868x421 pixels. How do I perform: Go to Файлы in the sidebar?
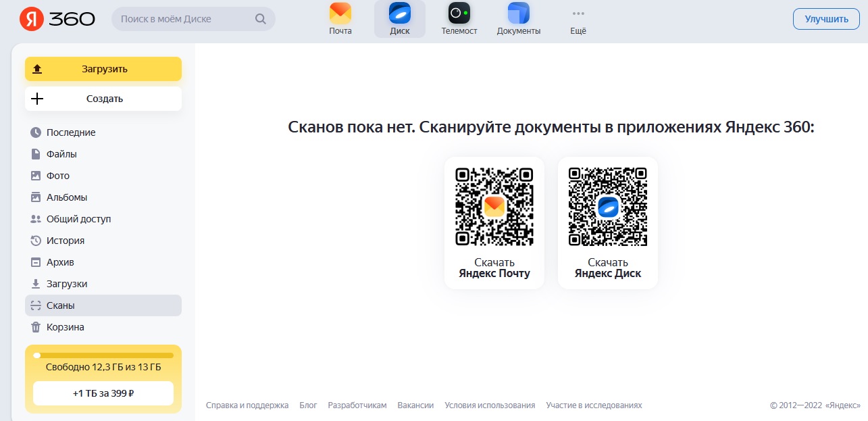point(103,154)
